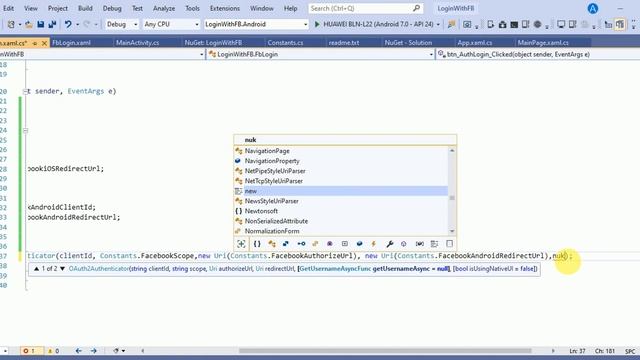Open the Extensions menu

[224, 8]
